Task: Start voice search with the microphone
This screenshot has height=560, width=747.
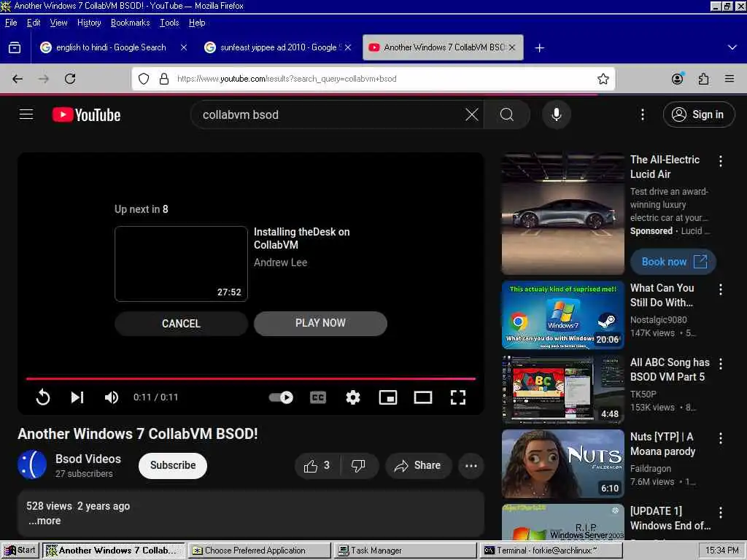Action: point(556,114)
